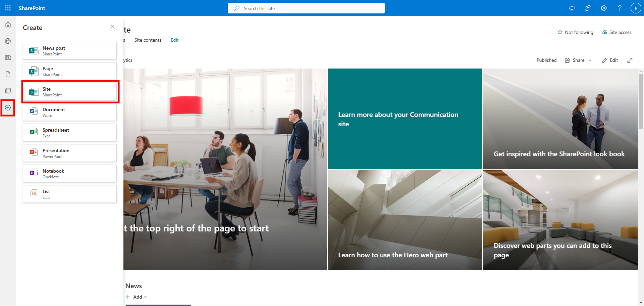Open My sites globe icon

[x=8, y=41]
